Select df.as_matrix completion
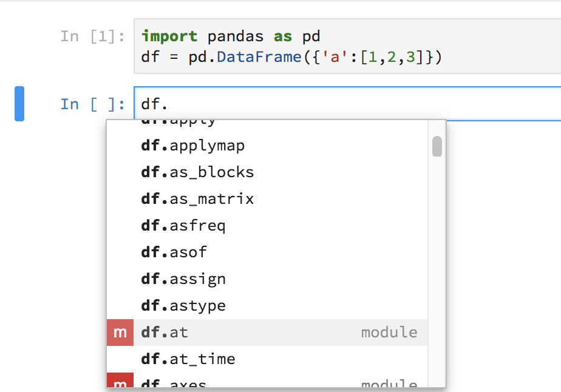The height and width of the screenshot is (392, 561). click(x=267, y=199)
